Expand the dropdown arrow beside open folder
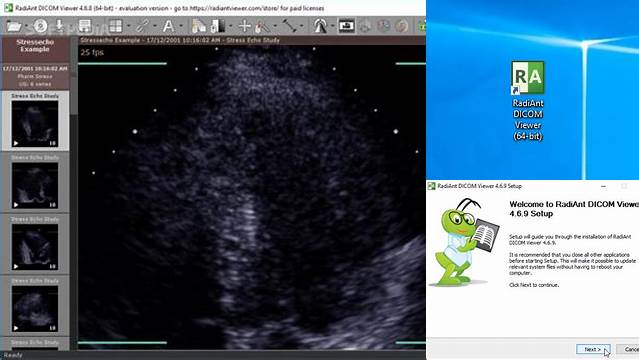The image size is (639, 360). 26,26
